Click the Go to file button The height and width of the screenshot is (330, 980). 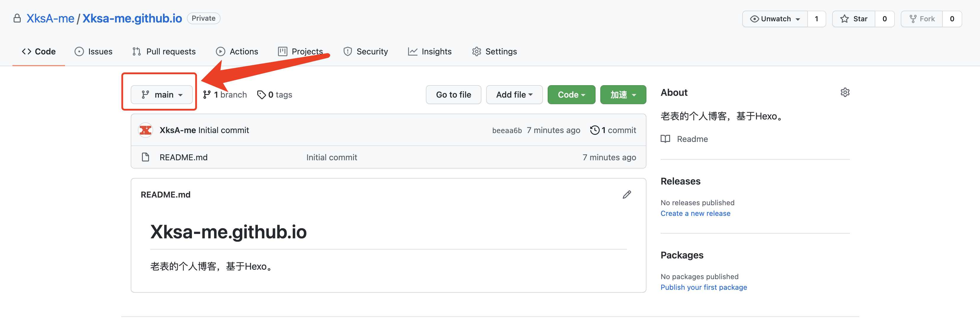(453, 95)
